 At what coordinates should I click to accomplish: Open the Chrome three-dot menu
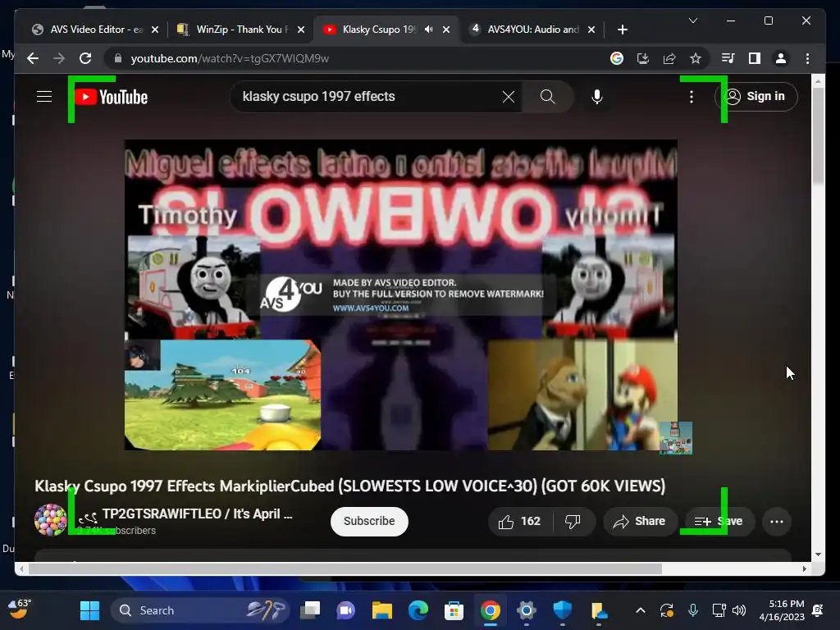[x=807, y=58]
